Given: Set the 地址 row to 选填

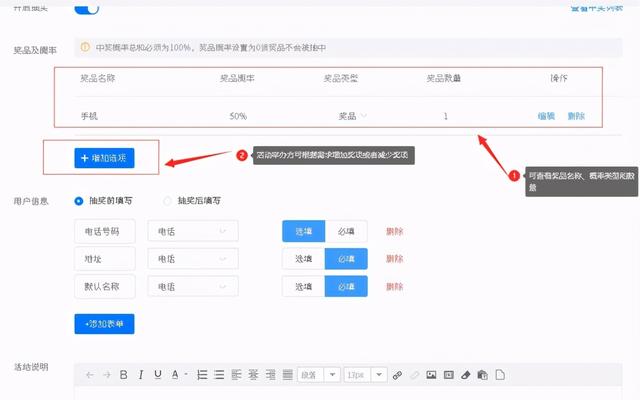Looking at the screenshot, I should click(304, 259).
